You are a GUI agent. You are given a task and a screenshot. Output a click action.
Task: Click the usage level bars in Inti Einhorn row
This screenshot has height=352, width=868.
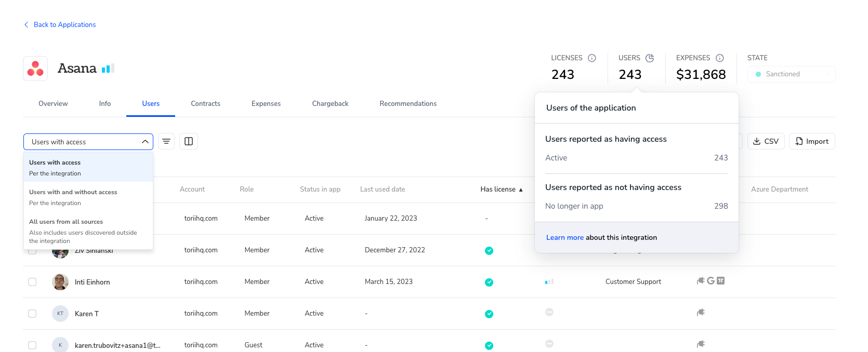click(549, 282)
